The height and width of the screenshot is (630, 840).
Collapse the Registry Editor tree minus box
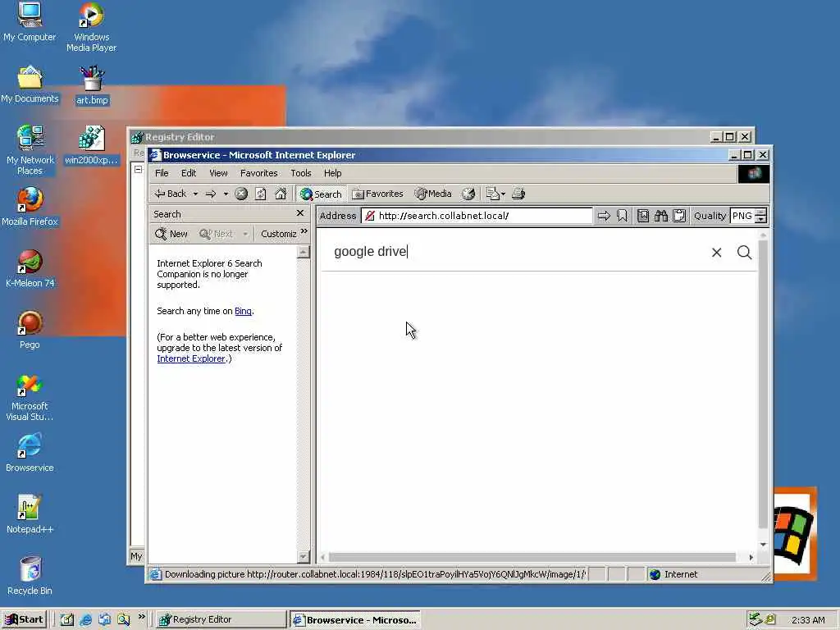click(x=138, y=169)
